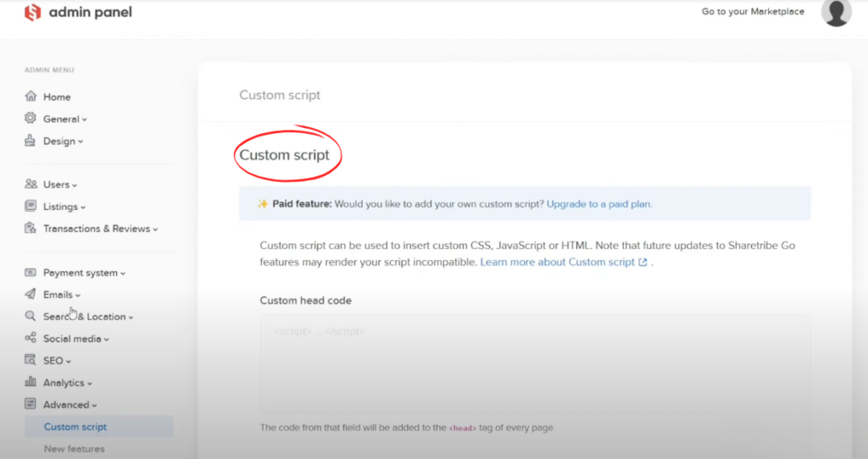The width and height of the screenshot is (868, 459).
Task: Click the Custom head code label
Action: tap(305, 301)
